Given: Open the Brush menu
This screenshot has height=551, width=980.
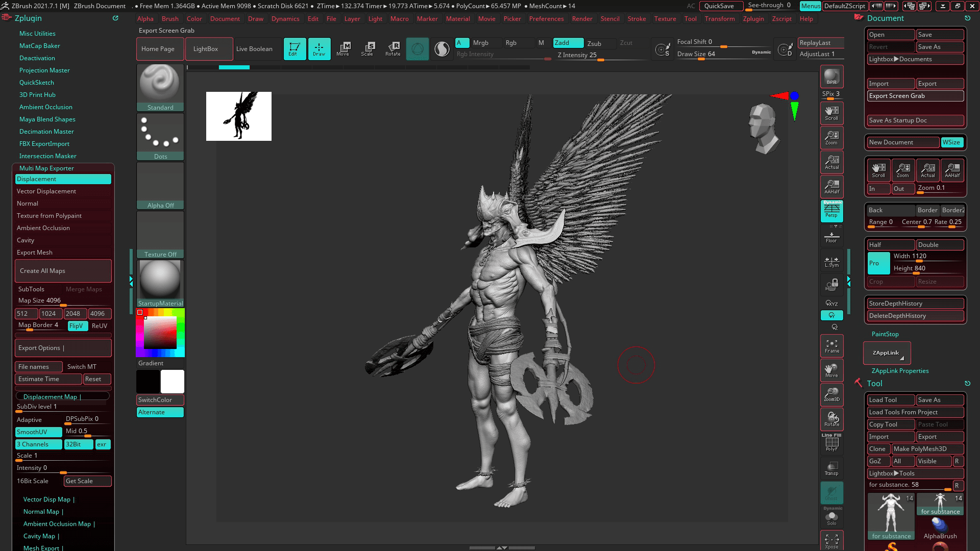Looking at the screenshot, I should click(170, 19).
